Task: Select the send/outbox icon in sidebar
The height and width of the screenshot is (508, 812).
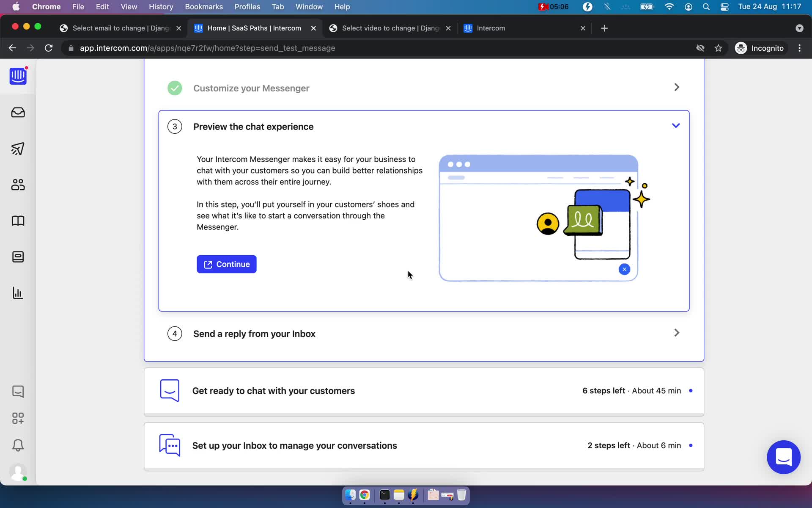Action: click(17, 148)
